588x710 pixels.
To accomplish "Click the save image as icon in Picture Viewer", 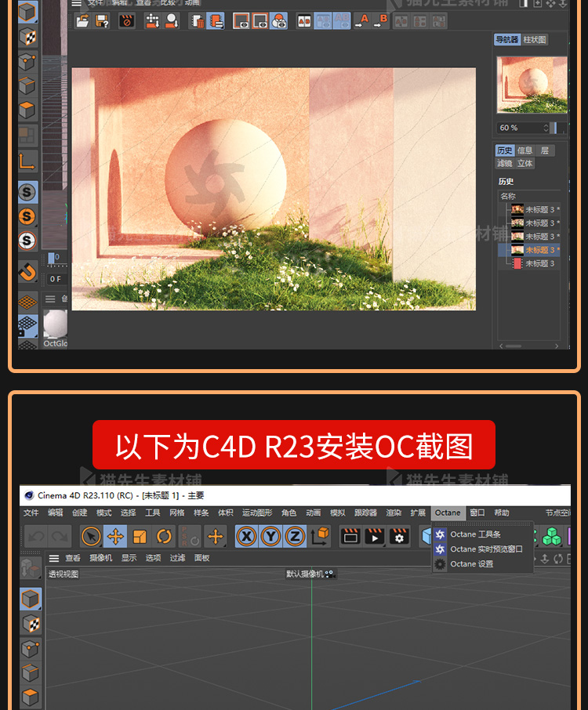I will [x=102, y=21].
